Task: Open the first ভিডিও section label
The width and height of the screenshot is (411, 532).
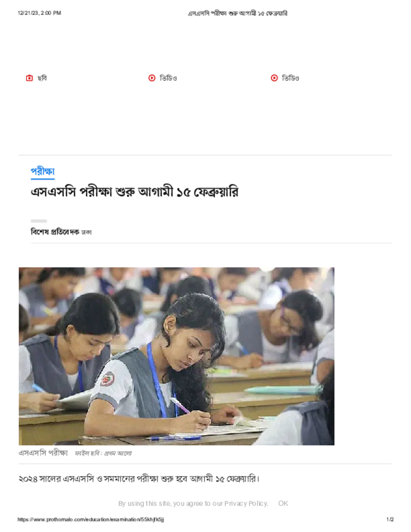Action: (168, 78)
